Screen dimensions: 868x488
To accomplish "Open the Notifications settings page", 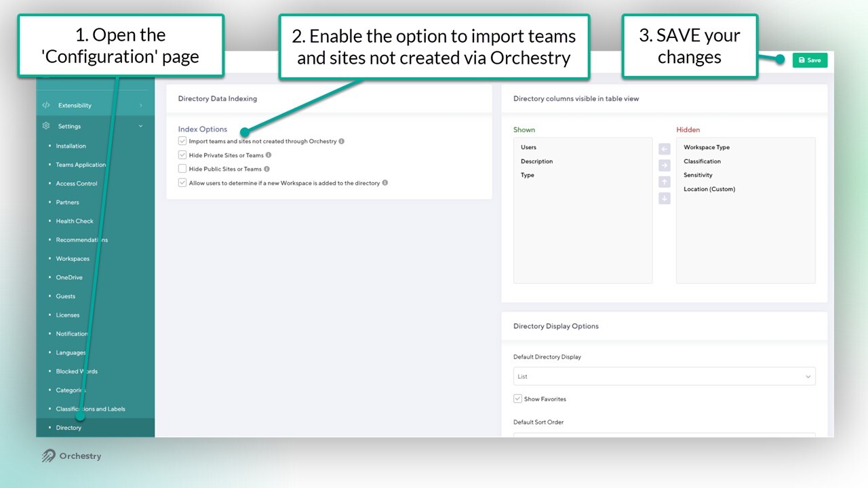I will tap(73, 334).
